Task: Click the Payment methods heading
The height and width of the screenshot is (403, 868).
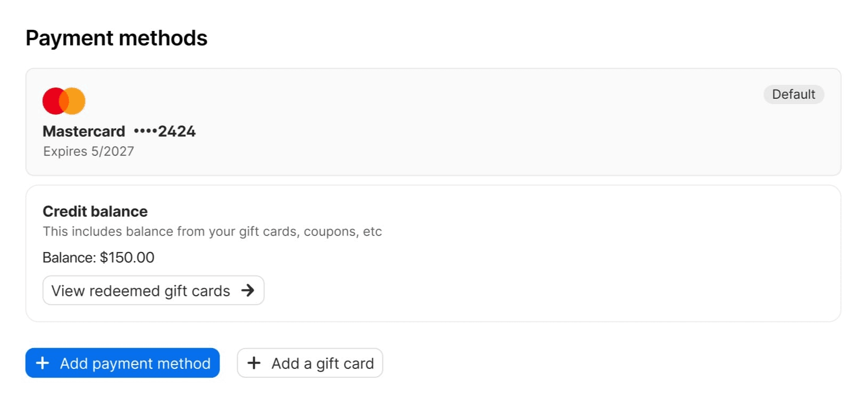Action: click(x=116, y=38)
